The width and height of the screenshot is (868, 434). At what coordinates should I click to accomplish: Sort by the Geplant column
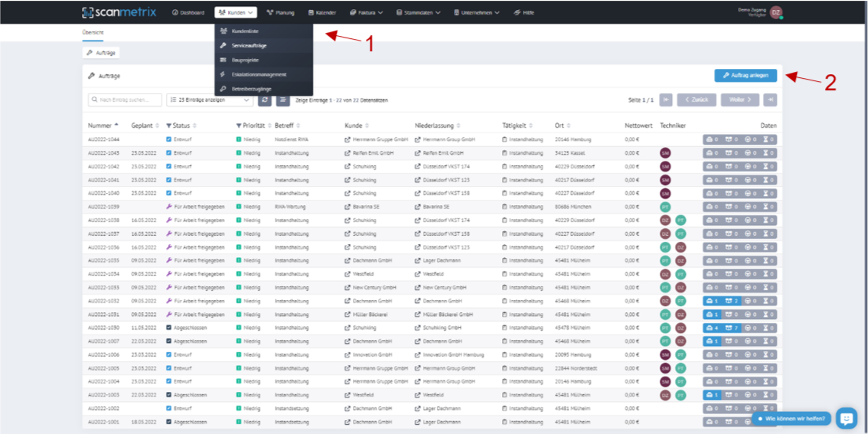[145, 126]
